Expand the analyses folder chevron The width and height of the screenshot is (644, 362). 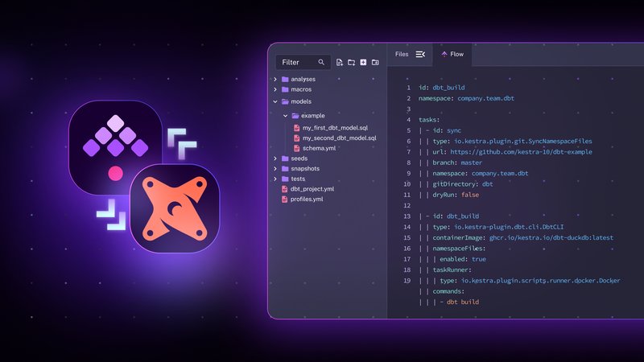click(275, 79)
